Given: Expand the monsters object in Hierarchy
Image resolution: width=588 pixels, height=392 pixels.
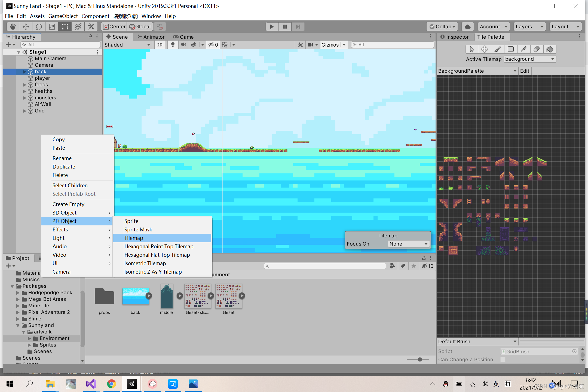Looking at the screenshot, I should click(x=24, y=98).
